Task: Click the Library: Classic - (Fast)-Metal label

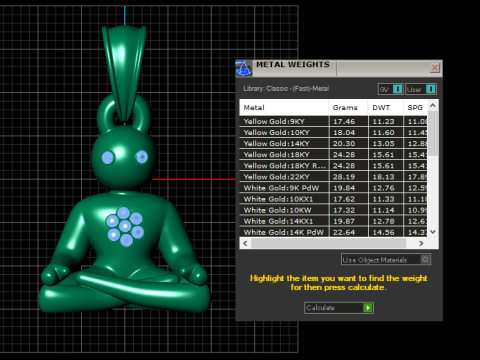Action: coord(286,89)
